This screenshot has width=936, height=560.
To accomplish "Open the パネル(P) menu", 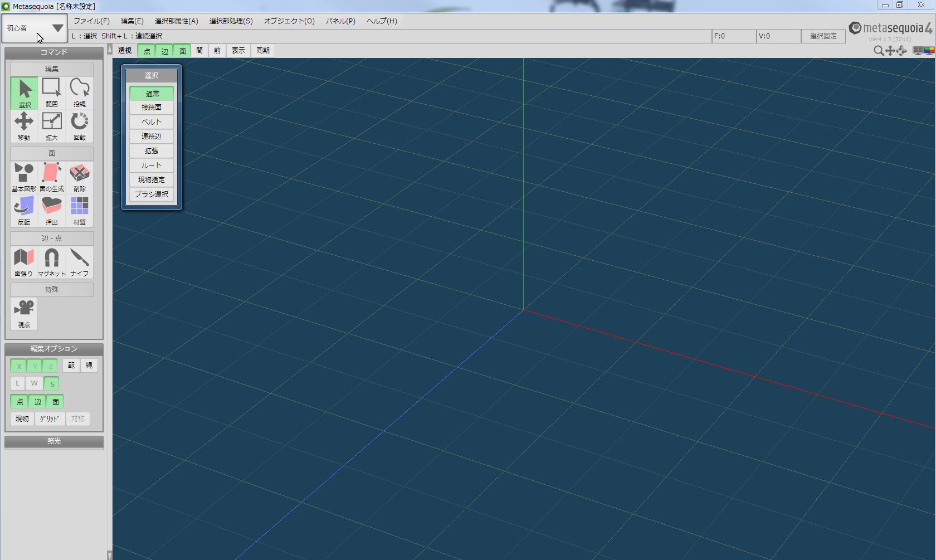I will pyautogui.click(x=340, y=21).
